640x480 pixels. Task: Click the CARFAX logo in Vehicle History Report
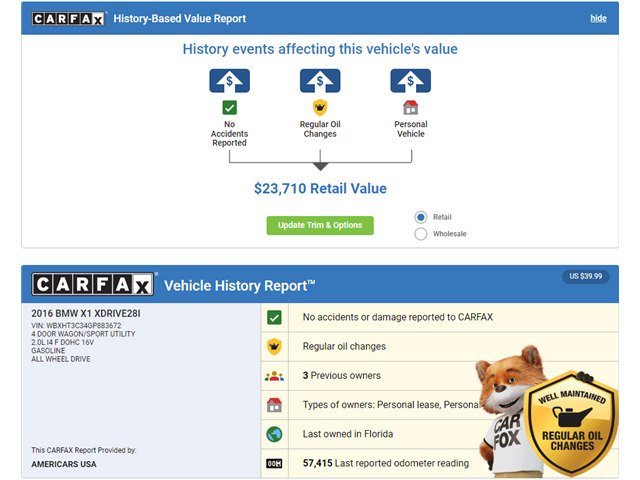94,285
